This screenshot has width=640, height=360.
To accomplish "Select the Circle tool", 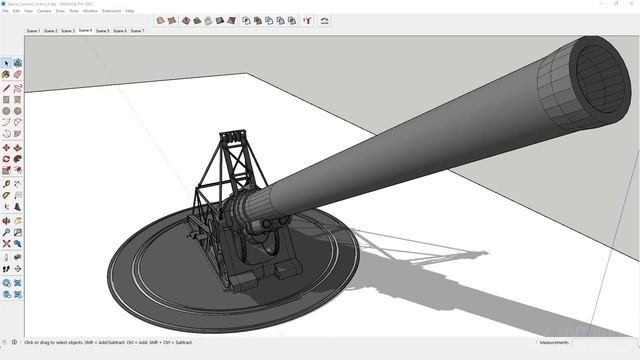I will (6, 111).
